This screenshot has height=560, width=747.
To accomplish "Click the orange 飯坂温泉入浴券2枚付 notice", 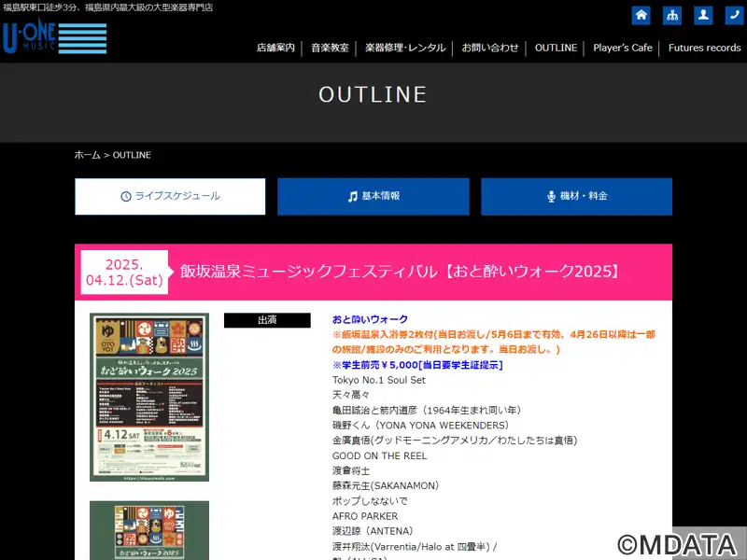I will 494,342.
